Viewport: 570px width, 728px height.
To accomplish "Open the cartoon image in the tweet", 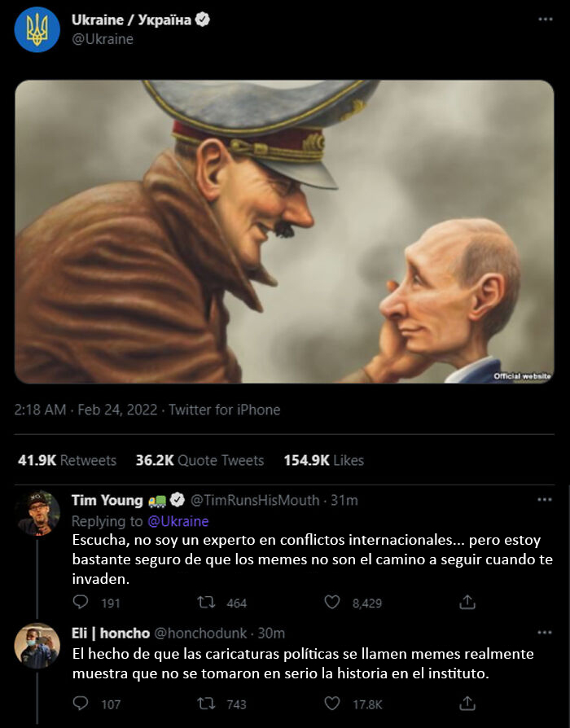I will coord(284,231).
